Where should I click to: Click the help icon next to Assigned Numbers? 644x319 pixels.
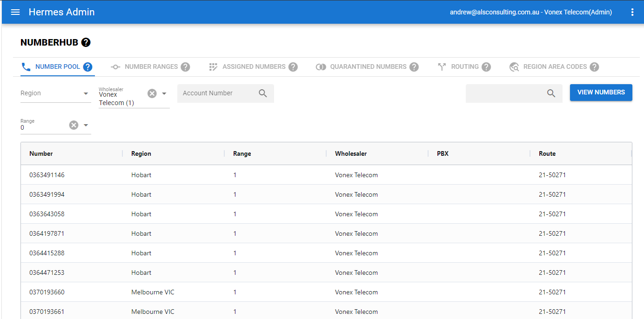293,67
